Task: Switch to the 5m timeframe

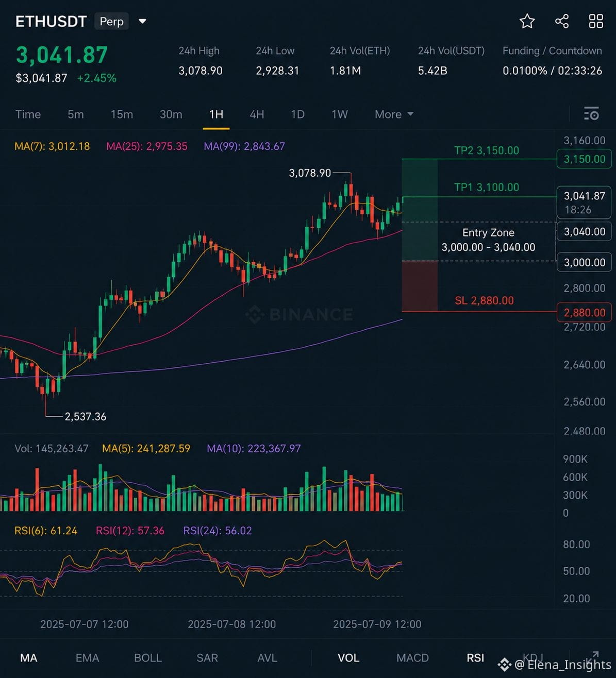Action: [x=75, y=114]
